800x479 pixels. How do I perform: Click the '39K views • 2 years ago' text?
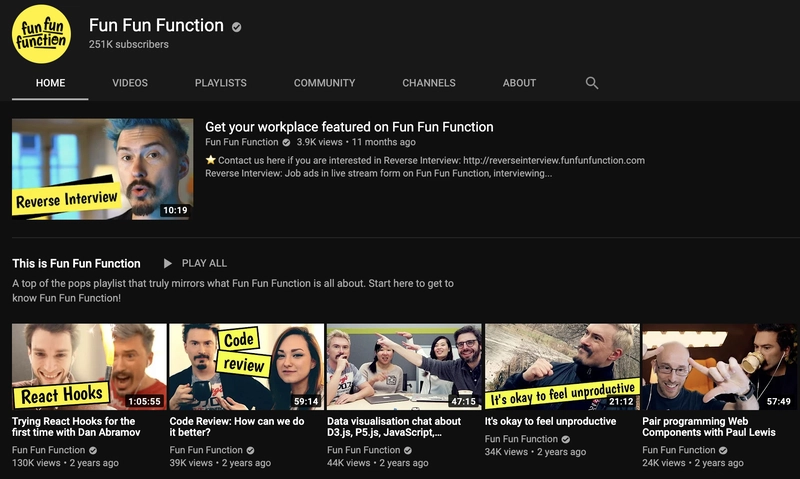click(220, 463)
